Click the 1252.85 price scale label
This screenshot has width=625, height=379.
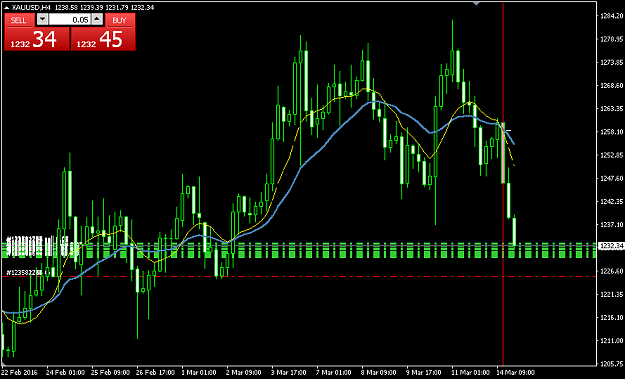(611, 155)
